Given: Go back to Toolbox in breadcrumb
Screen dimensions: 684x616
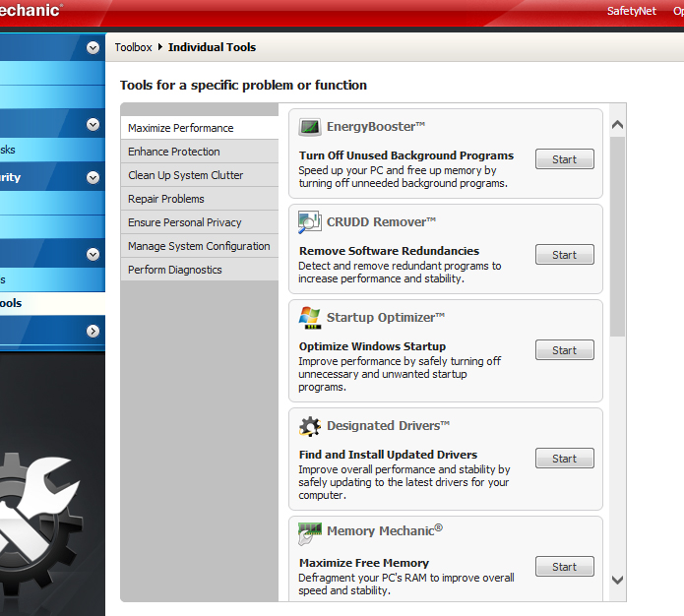Looking at the screenshot, I should (133, 47).
